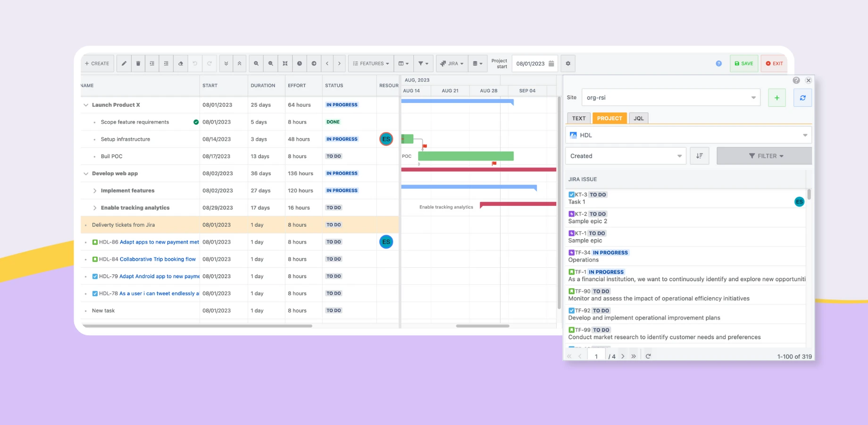The height and width of the screenshot is (425, 868).
Task: Check the checkbox on issue TF-92
Action: [571, 310]
